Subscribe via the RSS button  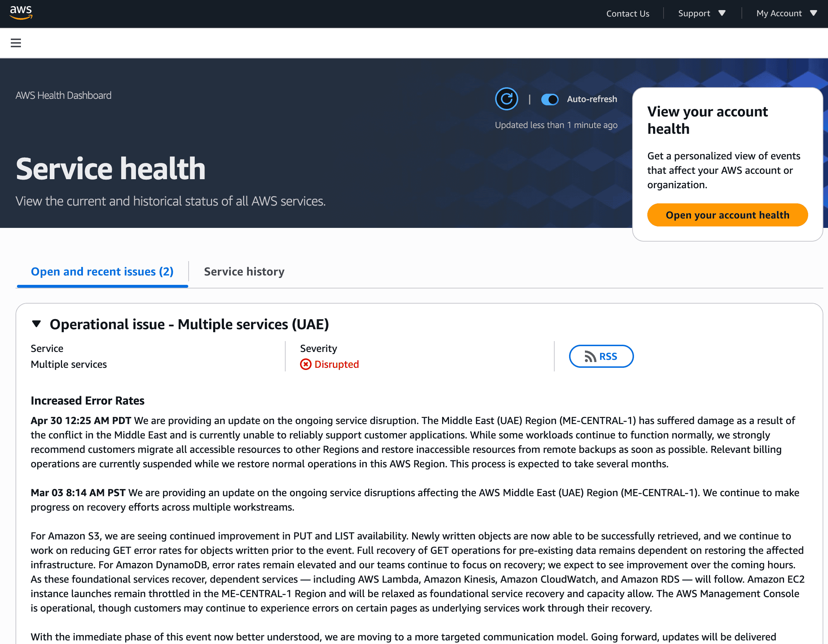[601, 356]
